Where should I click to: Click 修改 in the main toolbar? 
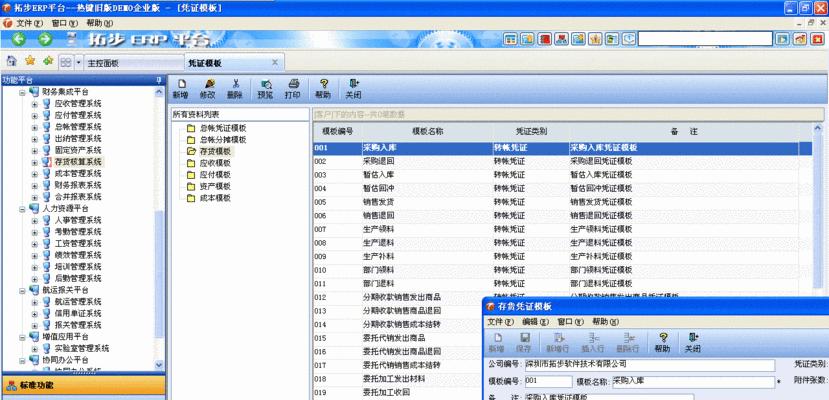[208, 89]
